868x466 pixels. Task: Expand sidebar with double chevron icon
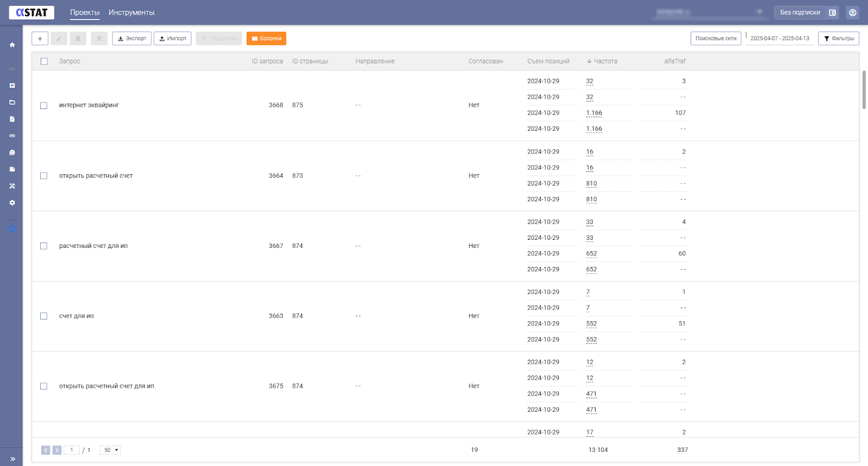click(x=12, y=459)
